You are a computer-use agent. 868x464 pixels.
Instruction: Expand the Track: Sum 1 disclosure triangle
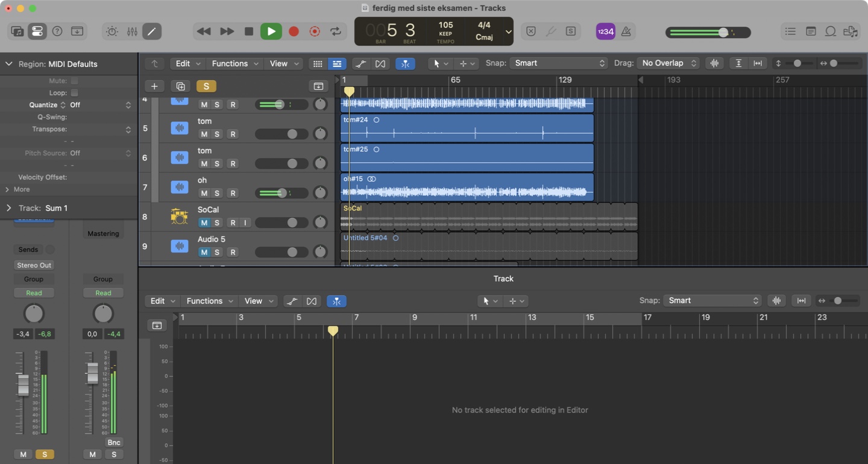(x=8, y=208)
